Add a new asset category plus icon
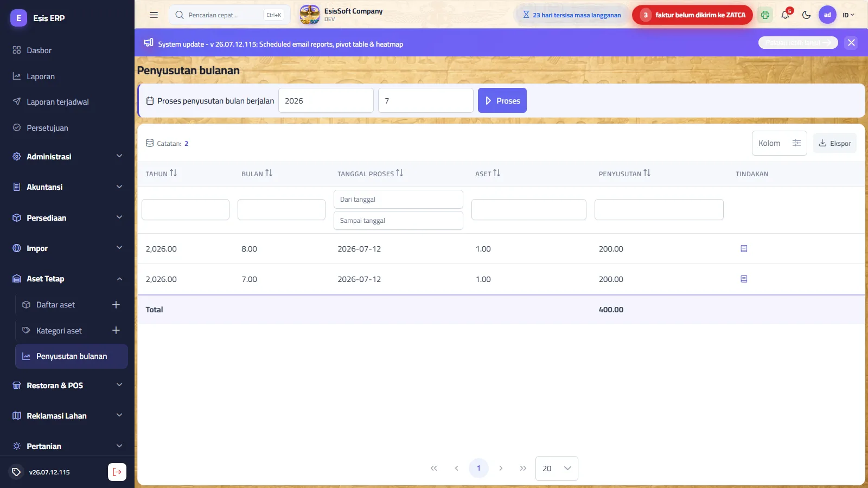 116,330
